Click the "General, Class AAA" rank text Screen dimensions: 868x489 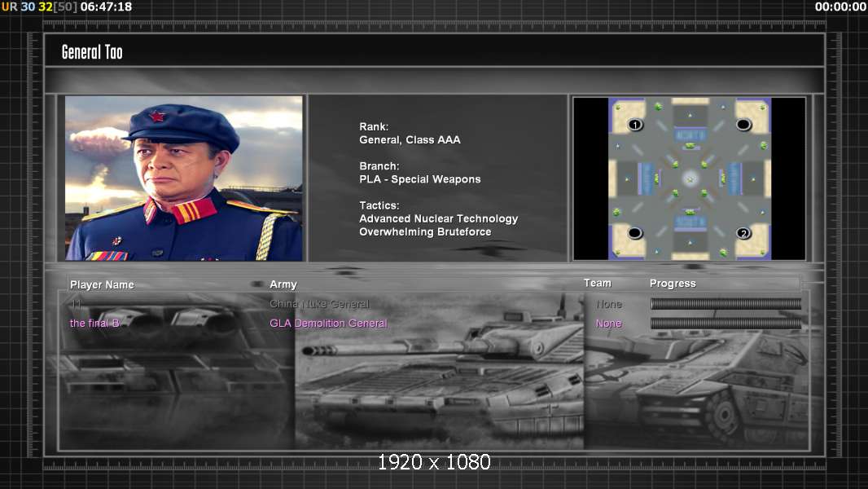tap(410, 140)
